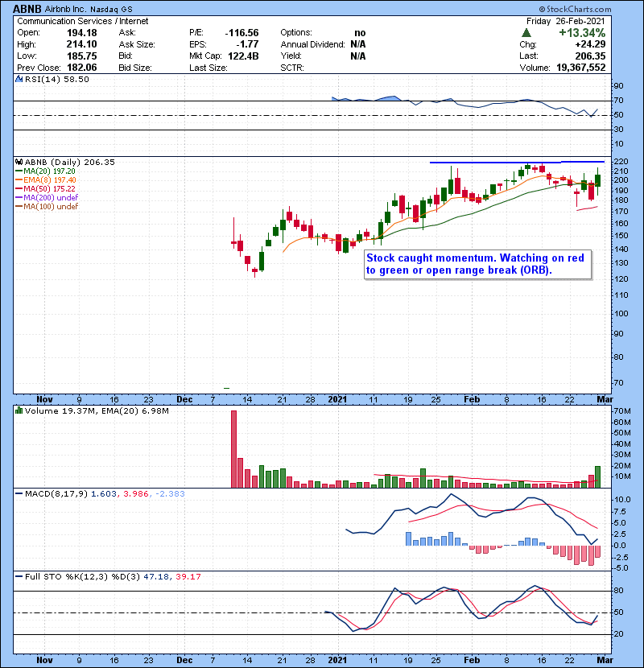
Task: Click the RSI value 58.50
Action: (76, 79)
